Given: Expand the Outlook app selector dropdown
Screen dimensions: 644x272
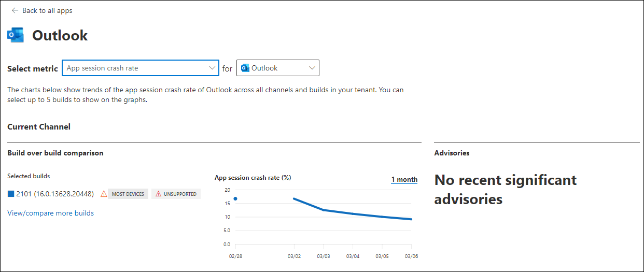Looking at the screenshot, I should [x=278, y=68].
